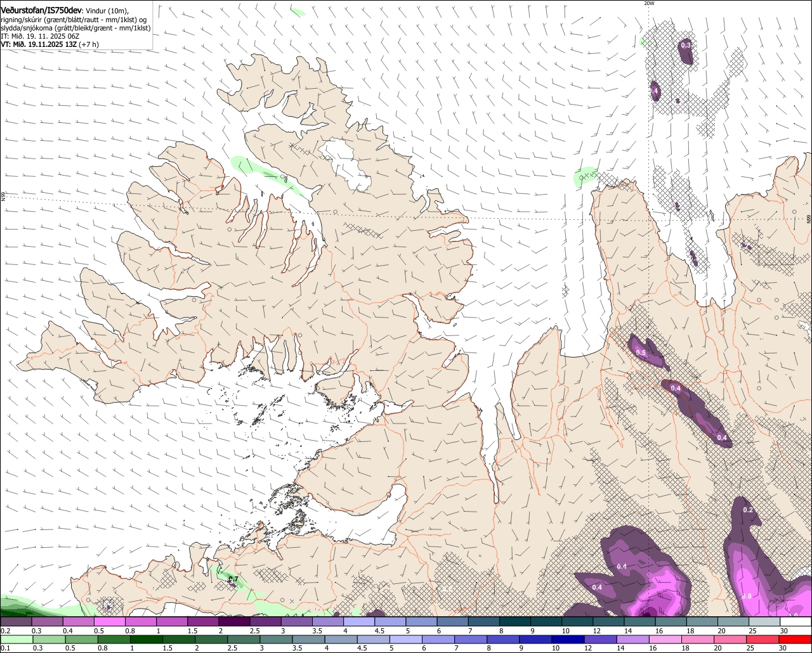This screenshot has width=812, height=653.
Task: Pick upper-scale swatch between 18 and 20
Action: [702, 622]
